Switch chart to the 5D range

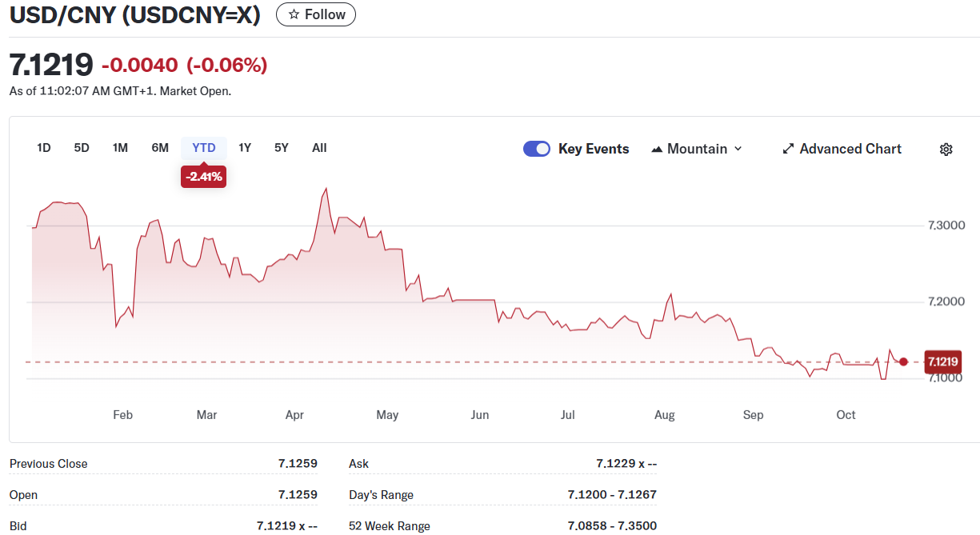coord(82,148)
